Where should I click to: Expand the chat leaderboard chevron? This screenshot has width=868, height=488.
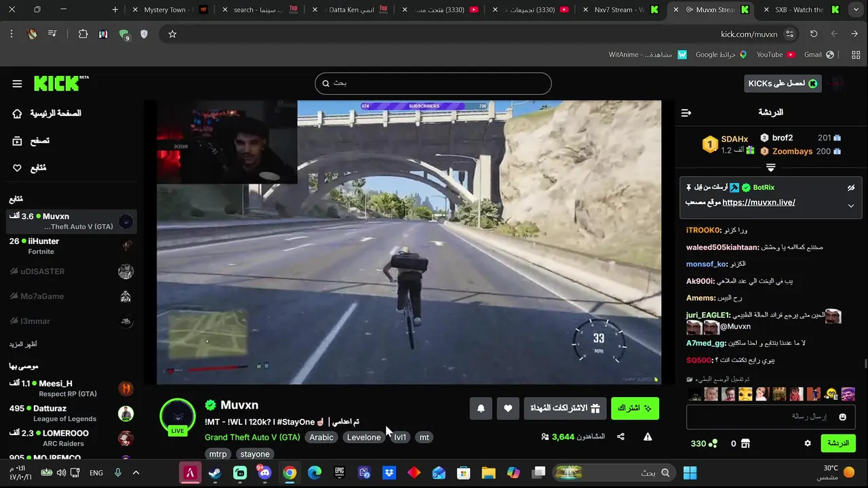click(x=770, y=167)
